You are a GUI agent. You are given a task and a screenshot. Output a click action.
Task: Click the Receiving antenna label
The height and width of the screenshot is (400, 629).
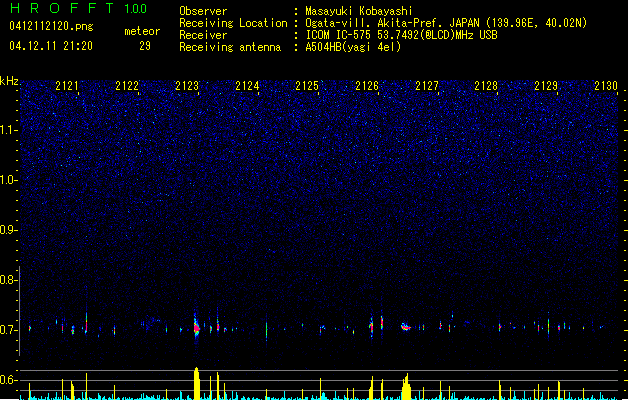tap(230, 47)
